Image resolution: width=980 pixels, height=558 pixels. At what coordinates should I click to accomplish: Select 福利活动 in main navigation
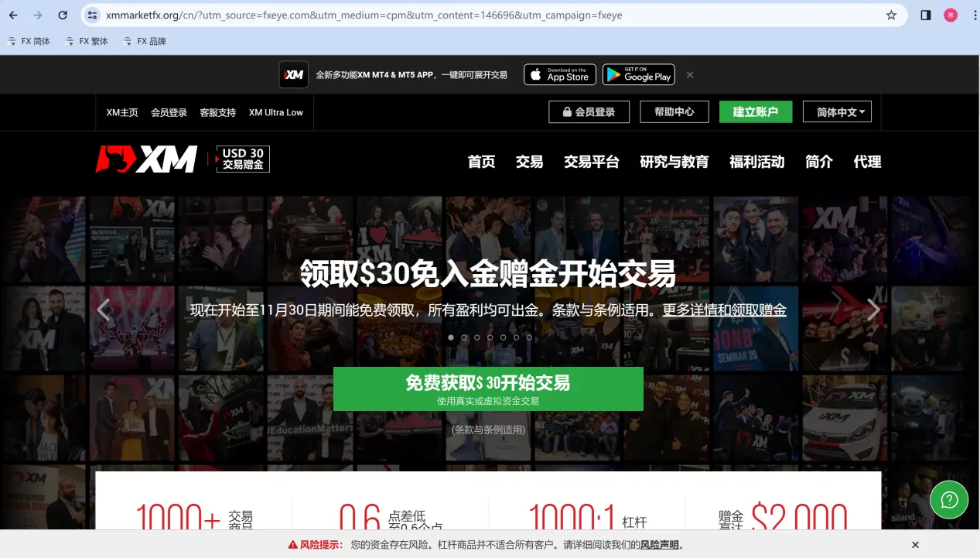(x=757, y=162)
